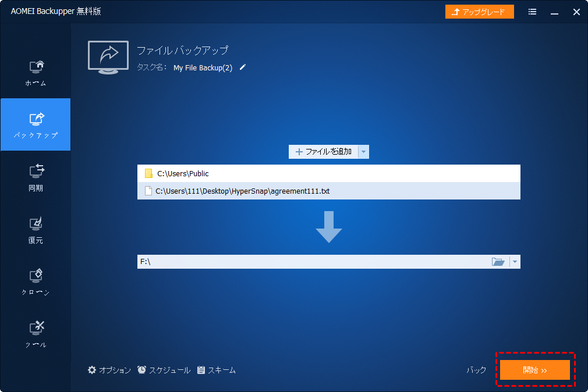588x392 pixels.
Task: Open the 復元 (Restore) section
Action: click(36, 230)
